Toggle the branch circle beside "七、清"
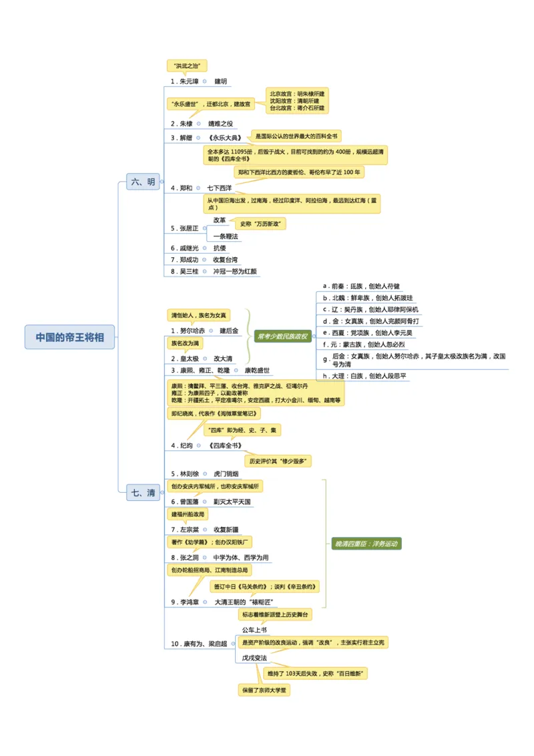 162,492
